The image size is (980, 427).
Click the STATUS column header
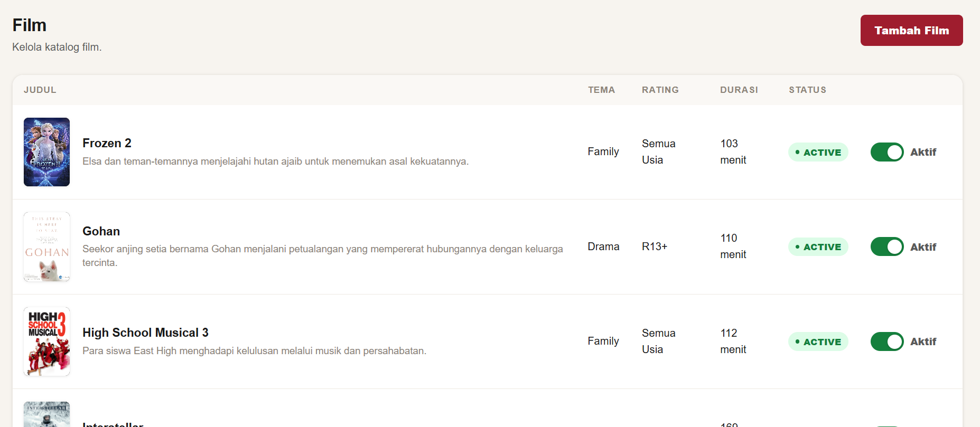pyautogui.click(x=807, y=90)
